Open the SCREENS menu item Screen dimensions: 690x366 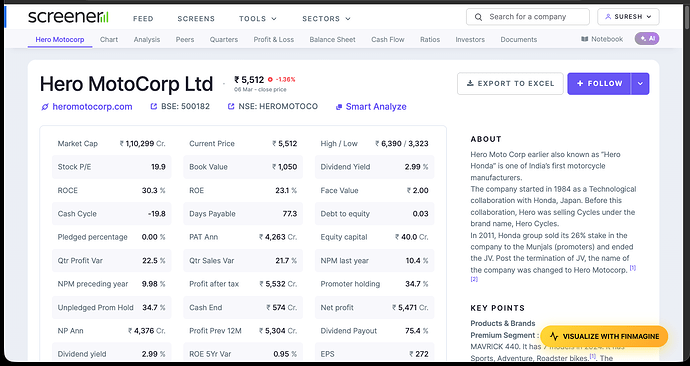(196, 18)
